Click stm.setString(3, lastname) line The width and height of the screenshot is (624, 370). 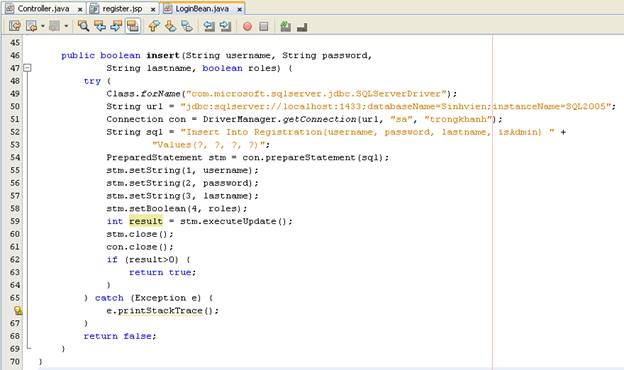click(182, 195)
